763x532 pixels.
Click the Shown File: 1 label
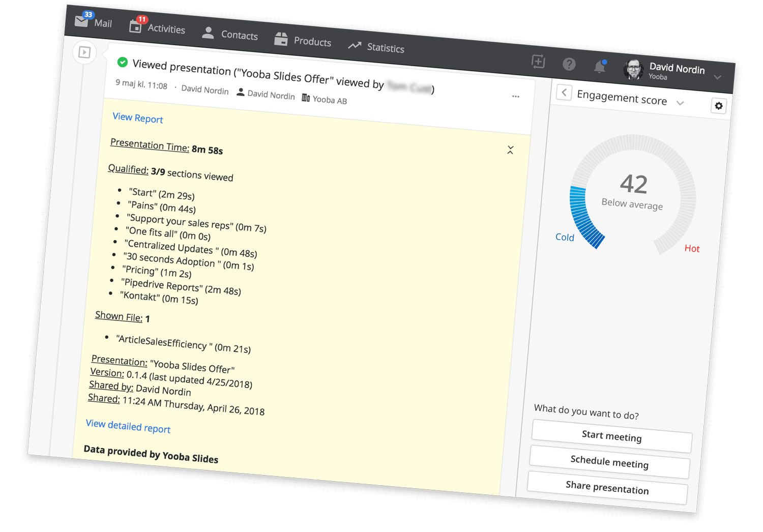122,316
